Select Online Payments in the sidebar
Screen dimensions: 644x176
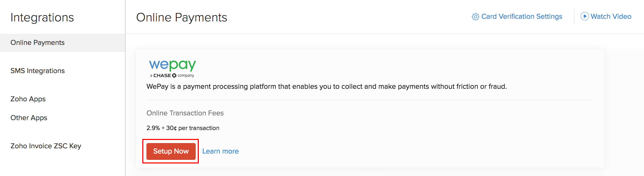click(x=37, y=43)
